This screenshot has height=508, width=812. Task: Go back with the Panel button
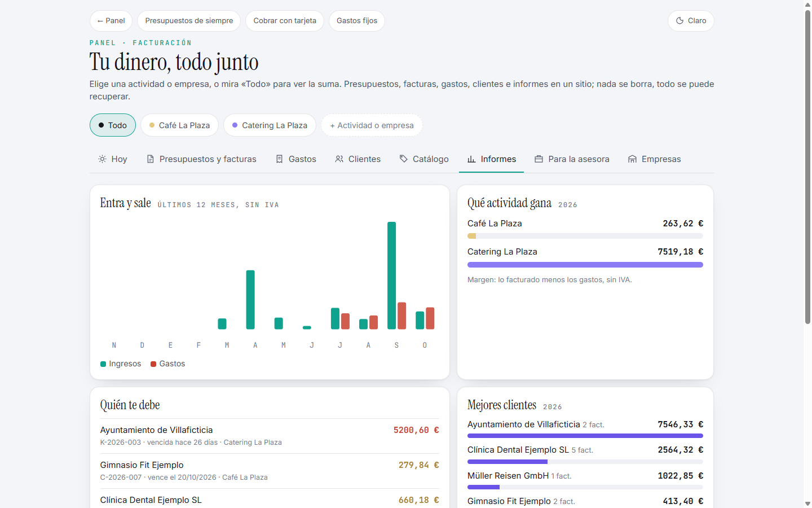click(111, 21)
